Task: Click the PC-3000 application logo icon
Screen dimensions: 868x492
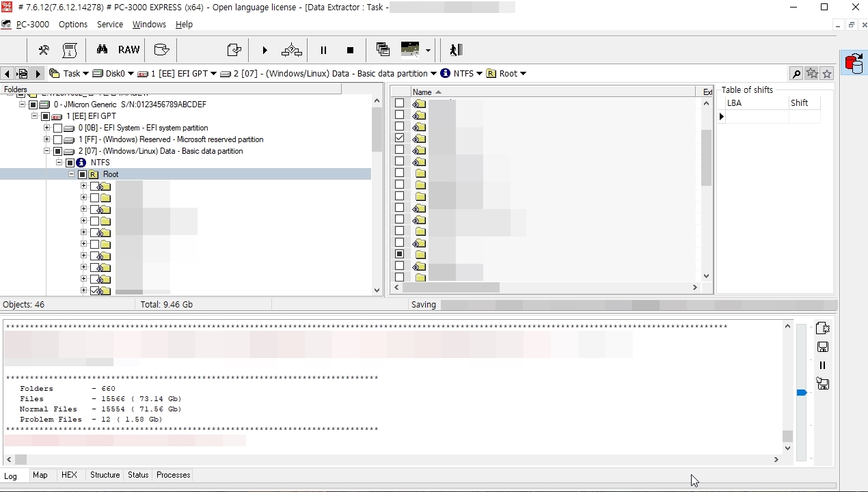Action: [x=5, y=8]
